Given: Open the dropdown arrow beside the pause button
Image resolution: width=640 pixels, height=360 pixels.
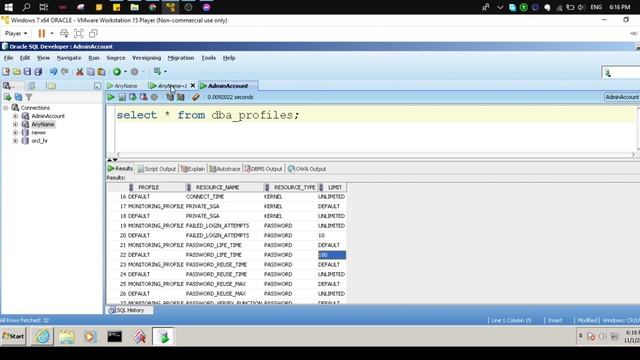Looking at the screenshot, I should 52,33.
